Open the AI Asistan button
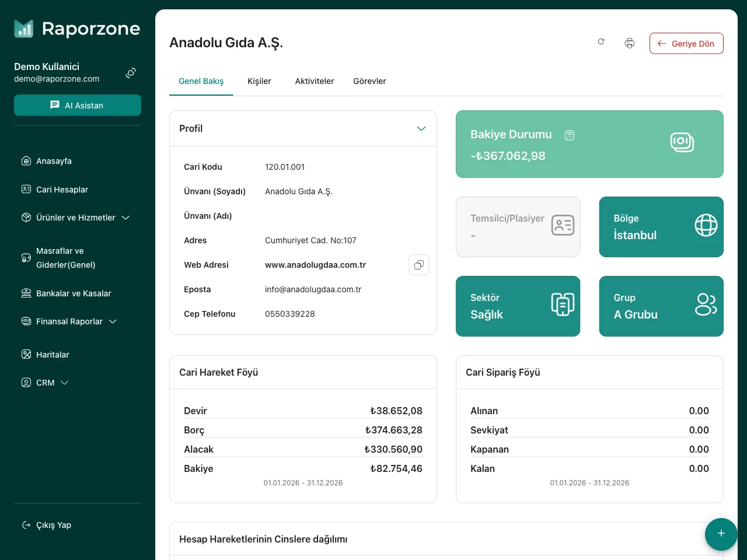Viewport: 747px width, 560px height. click(78, 106)
